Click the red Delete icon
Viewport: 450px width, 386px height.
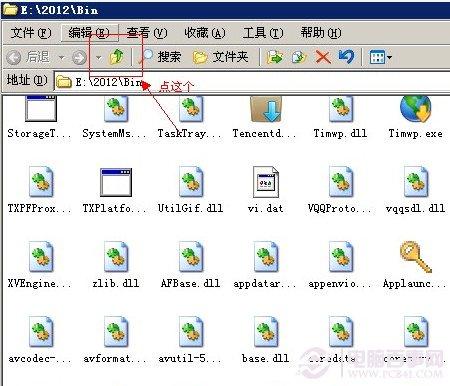323,57
